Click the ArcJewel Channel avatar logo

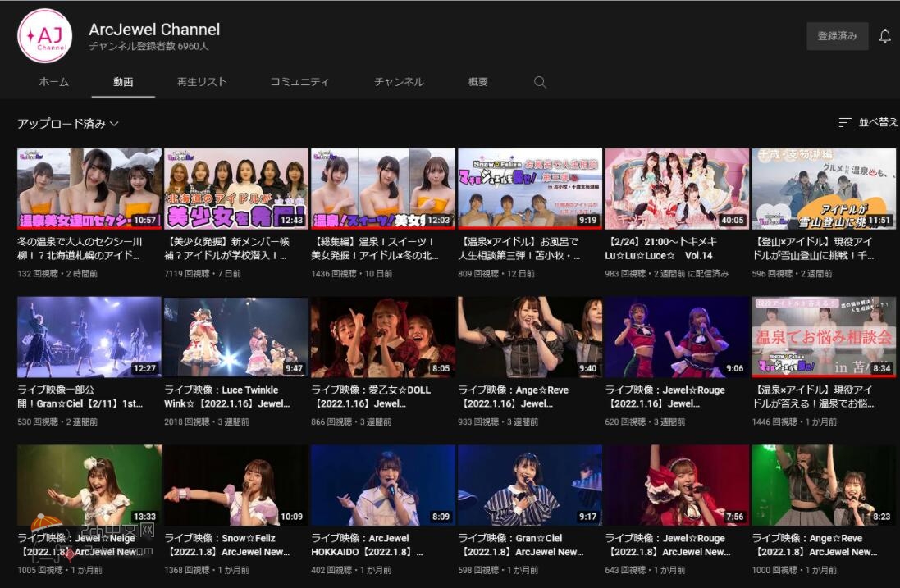[45, 35]
